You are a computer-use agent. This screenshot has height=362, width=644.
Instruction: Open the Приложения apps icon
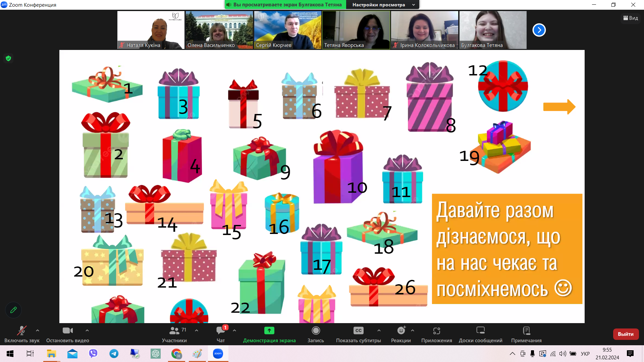pyautogui.click(x=436, y=331)
